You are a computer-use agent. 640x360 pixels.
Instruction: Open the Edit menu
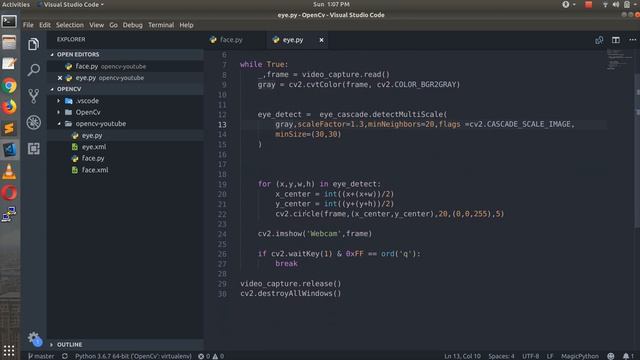(45, 25)
